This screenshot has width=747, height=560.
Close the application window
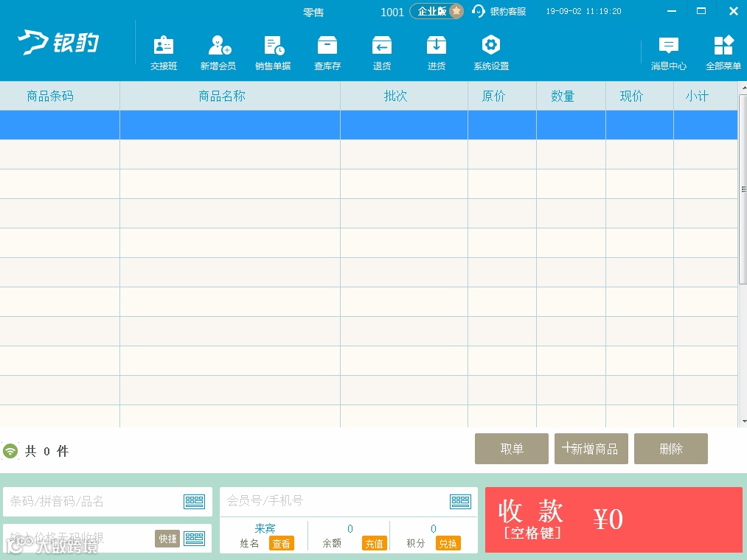734,11
